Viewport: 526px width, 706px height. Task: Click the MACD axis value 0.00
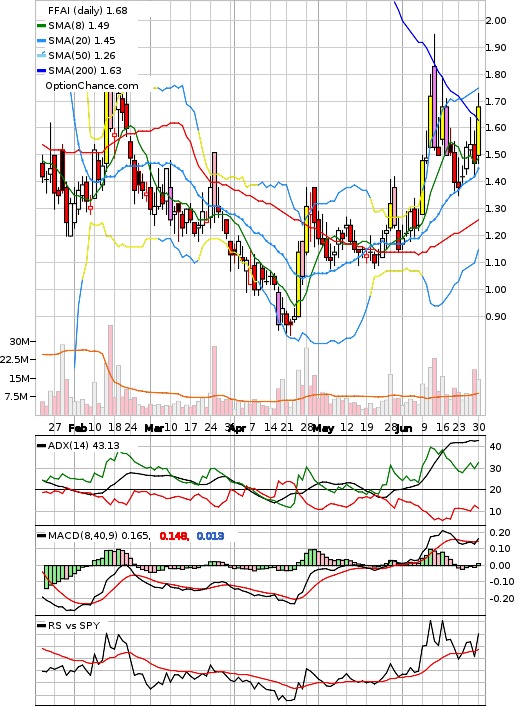(x=500, y=566)
